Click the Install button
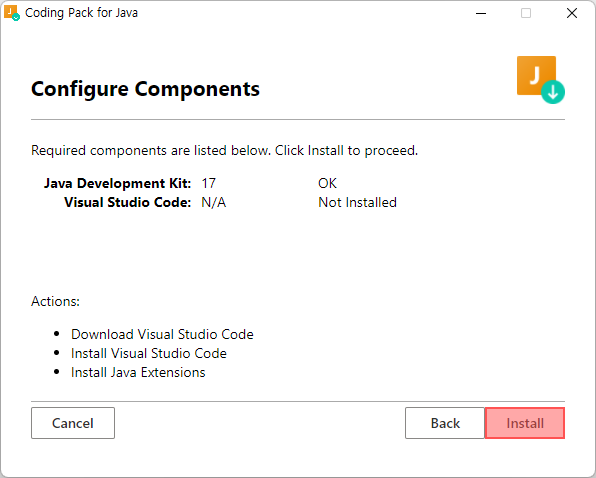The width and height of the screenshot is (596, 478). point(525,423)
